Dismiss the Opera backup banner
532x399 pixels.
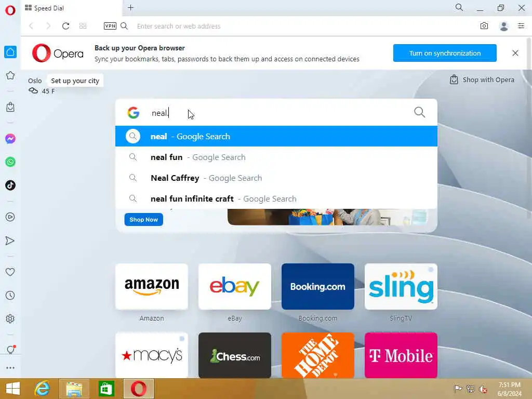tap(515, 53)
